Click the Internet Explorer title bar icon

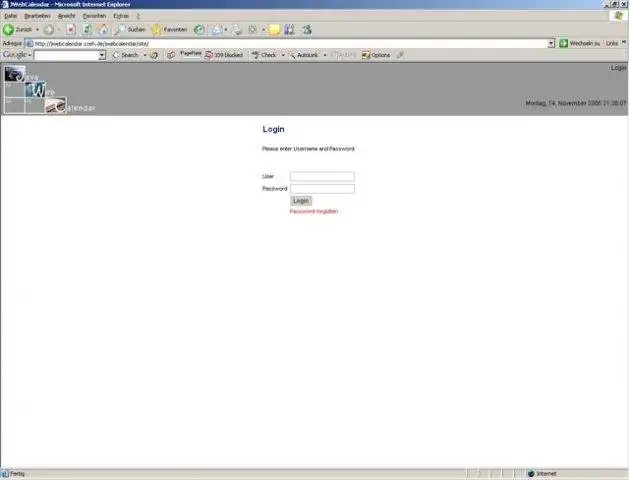(x=5, y=4)
